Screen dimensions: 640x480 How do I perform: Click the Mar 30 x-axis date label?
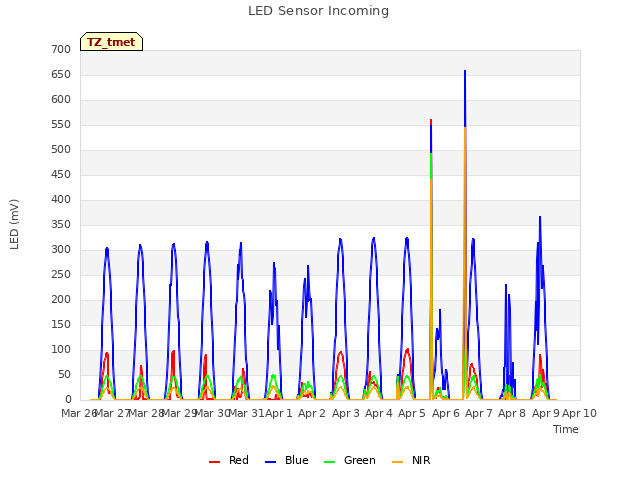(x=213, y=413)
